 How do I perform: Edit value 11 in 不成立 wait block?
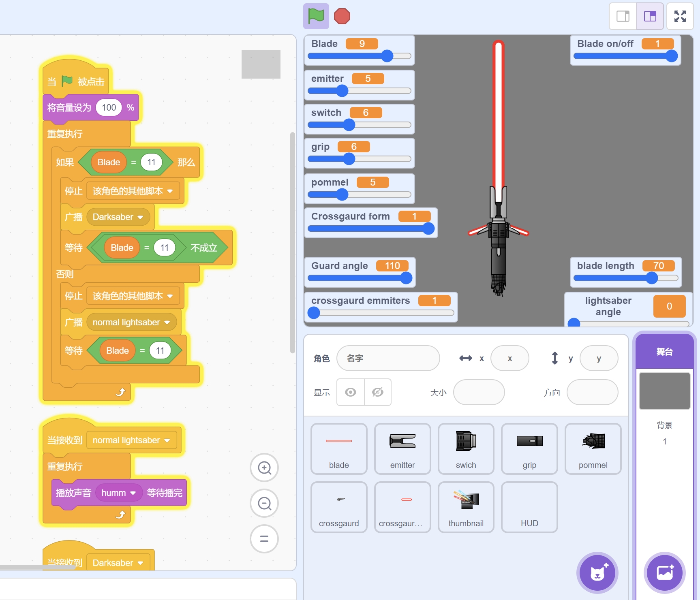pos(164,248)
